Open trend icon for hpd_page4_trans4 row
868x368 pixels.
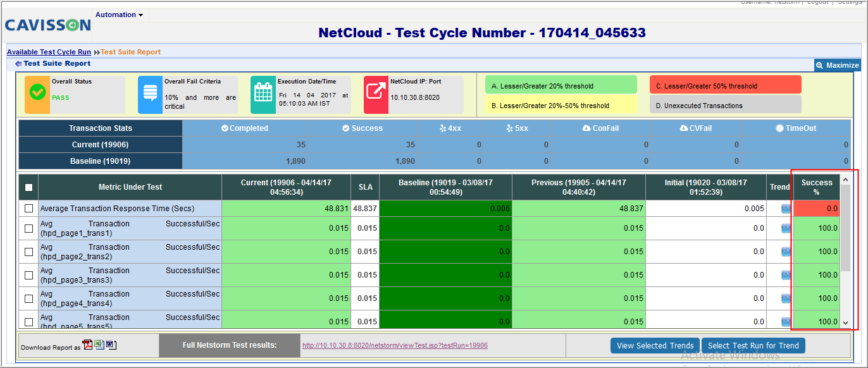point(786,298)
